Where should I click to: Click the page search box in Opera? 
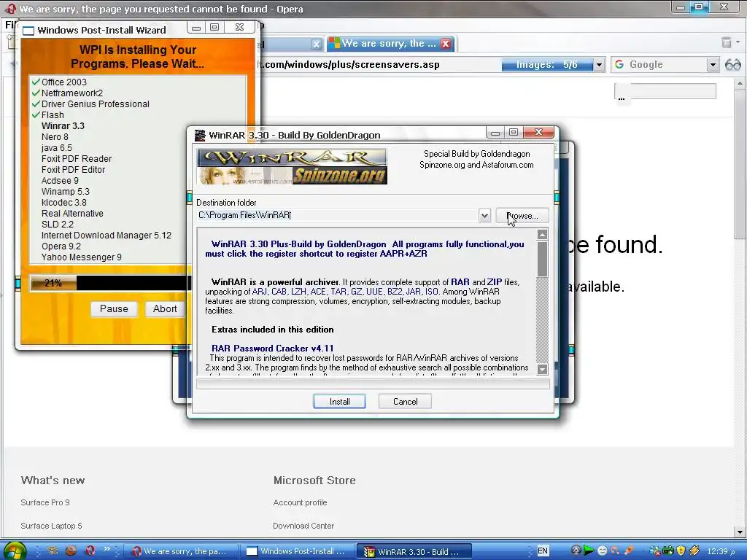[x=665, y=91]
